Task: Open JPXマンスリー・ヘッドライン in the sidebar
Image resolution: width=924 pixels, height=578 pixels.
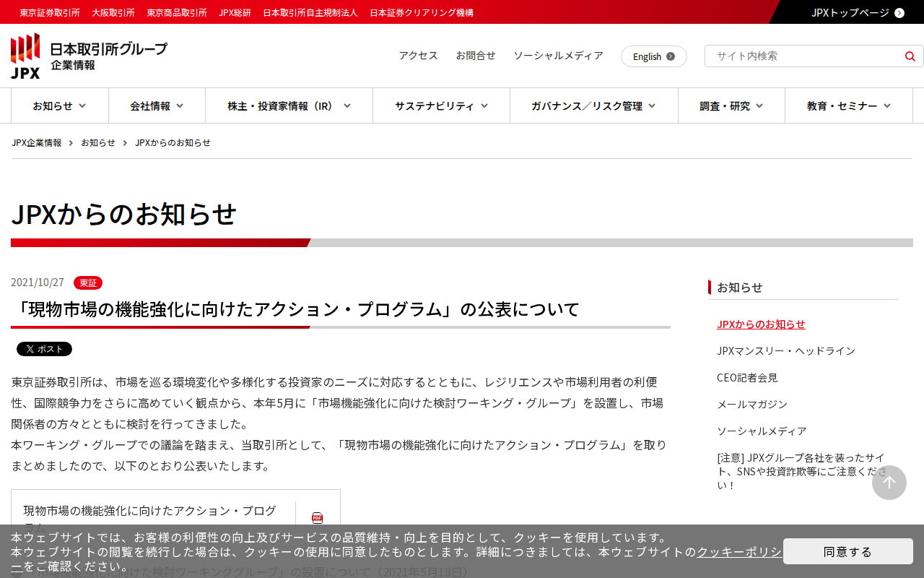Action: [786, 350]
